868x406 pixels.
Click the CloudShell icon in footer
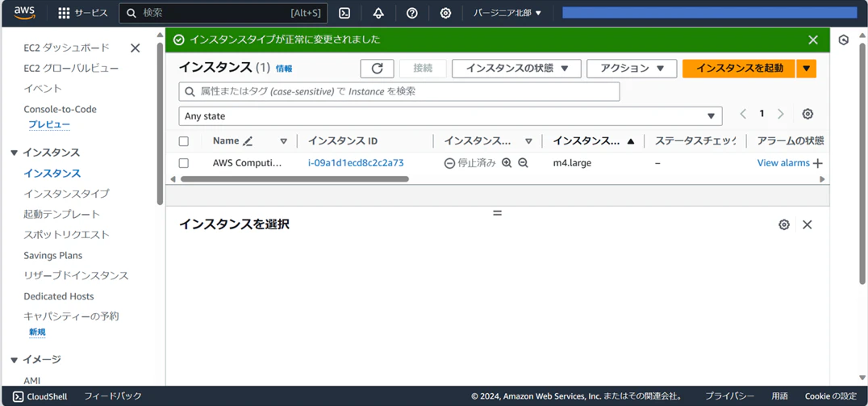19,396
